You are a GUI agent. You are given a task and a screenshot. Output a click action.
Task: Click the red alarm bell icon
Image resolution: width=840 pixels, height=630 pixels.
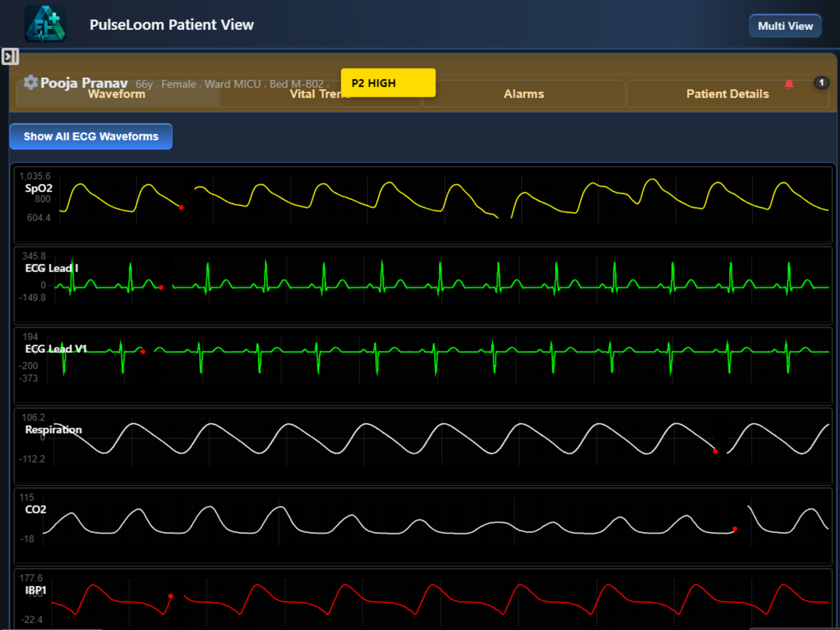(x=788, y=83)
